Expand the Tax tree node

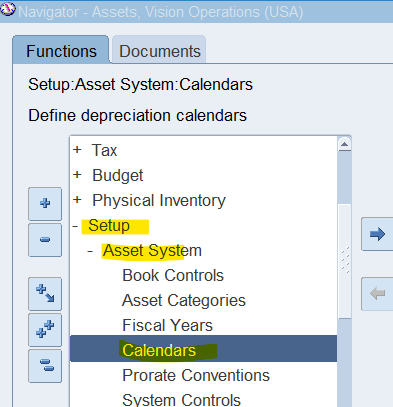pyautogui.click(x=77, y=150)
